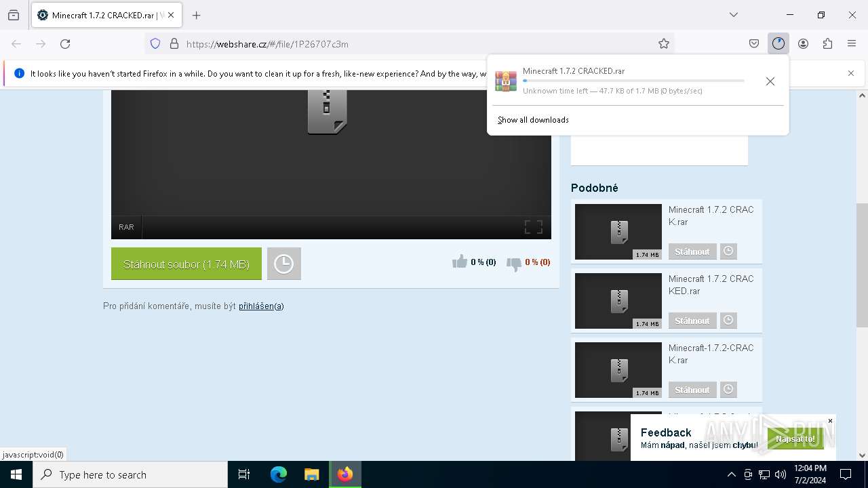868x488 pixels.
Task: Open tracking protection shield icon
Action: 155,43
